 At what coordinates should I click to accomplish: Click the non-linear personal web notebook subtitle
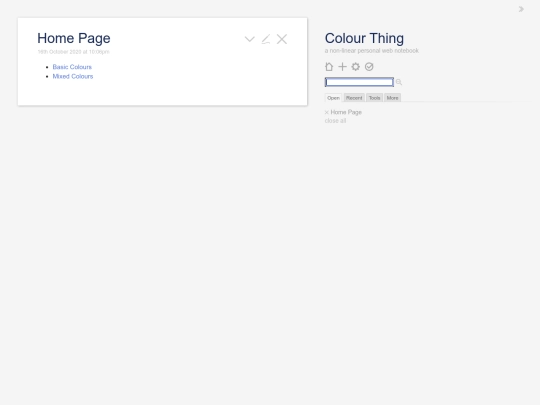(372, 51)
